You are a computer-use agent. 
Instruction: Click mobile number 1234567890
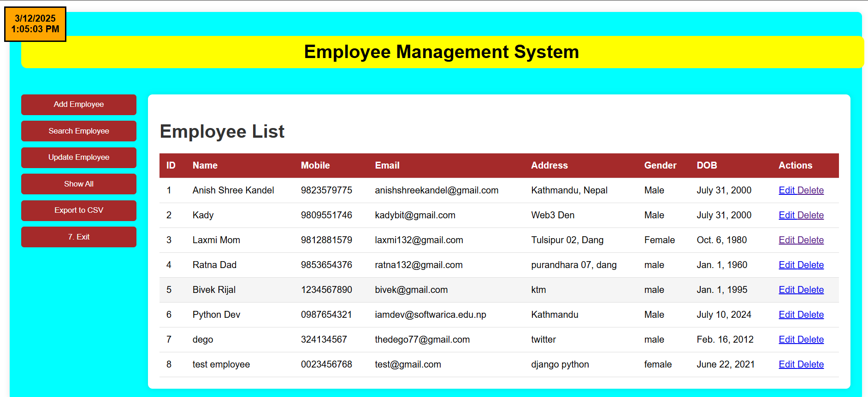click(x=326, y=290)
